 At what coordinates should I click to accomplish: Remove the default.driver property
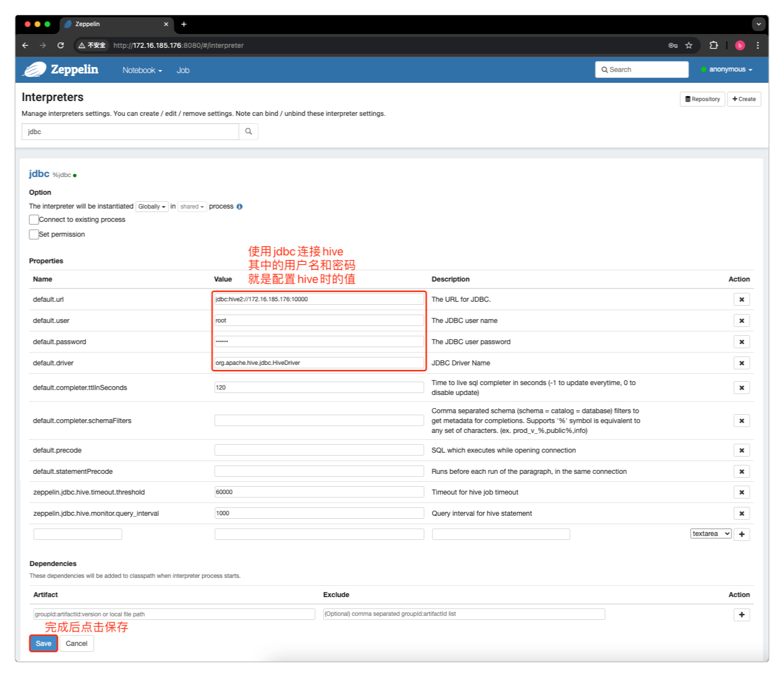[x=742, y=363]
